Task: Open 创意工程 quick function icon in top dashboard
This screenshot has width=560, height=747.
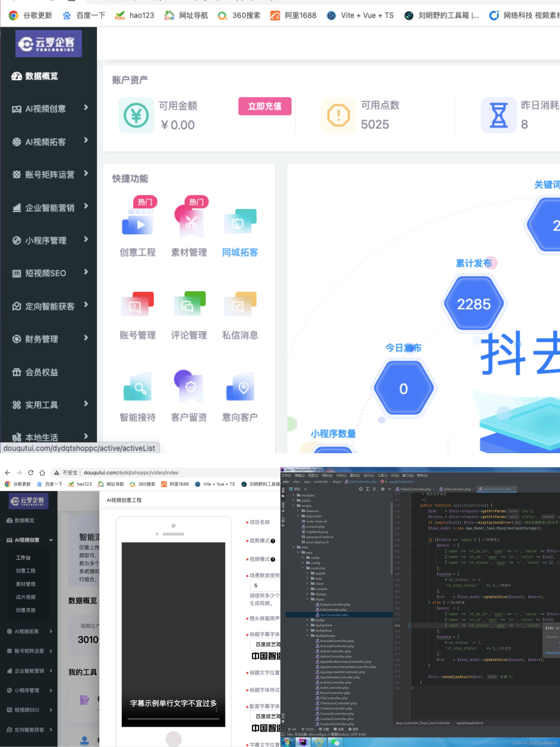Action: point(137,221)
